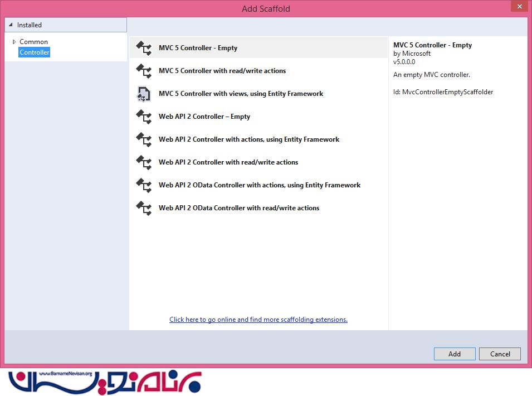The height and width of the screenshot is (396, 532).
Task: Click the Cancel button
Action: [x=500, y=354]
